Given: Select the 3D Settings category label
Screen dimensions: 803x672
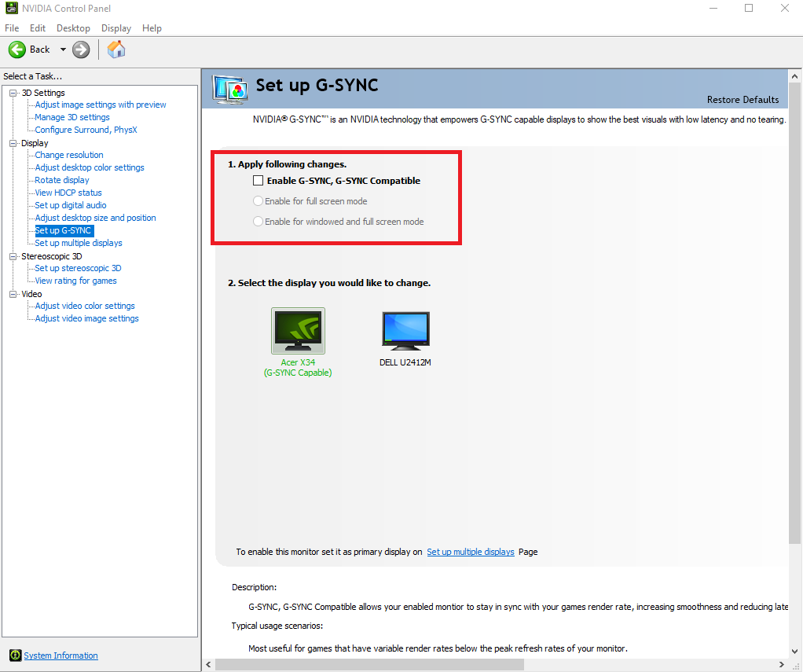Looking at the screenshot, I should [43, 93].
